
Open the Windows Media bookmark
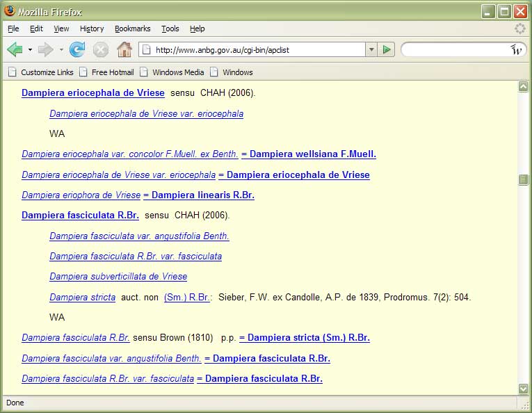[x=178, y=72]
